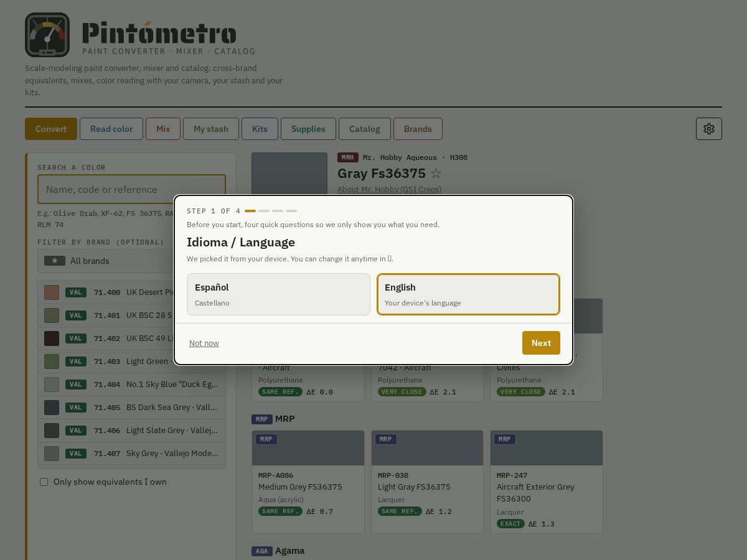Viewport: 747px width, 560px height.
Task: Click the Pintómetro gauge logo icon
Action: 47,35
